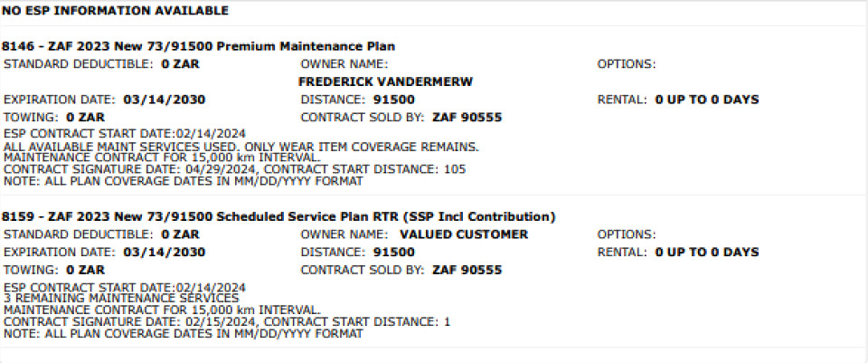Click second plan RENTAL 0 UP TO 0 DAYS

707,253
